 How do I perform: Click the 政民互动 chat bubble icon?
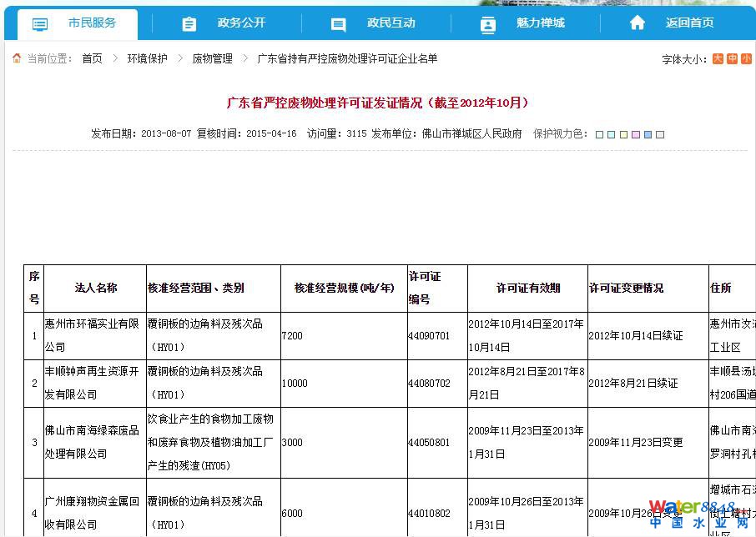point(338,24)
